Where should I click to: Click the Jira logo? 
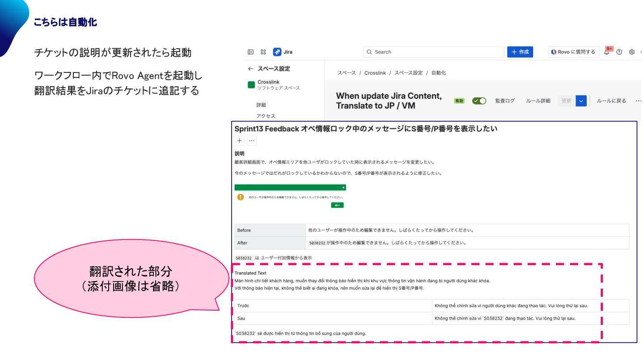[x=283, y=52]
